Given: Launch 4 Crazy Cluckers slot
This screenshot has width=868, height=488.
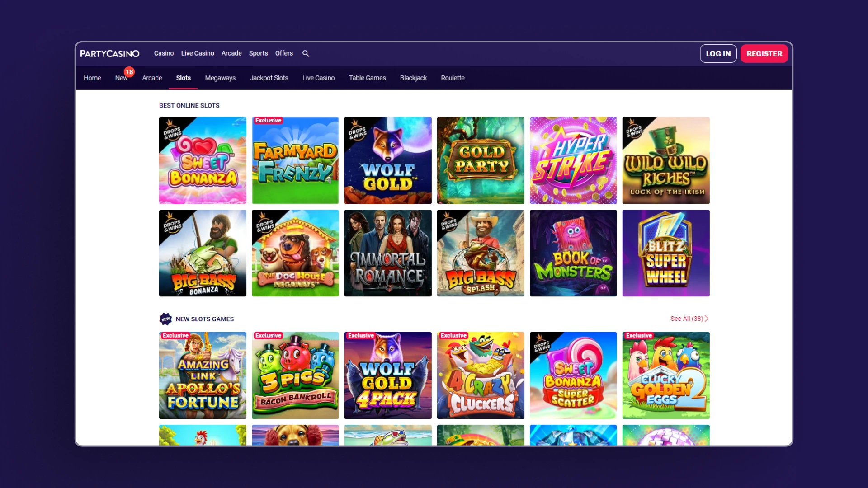Looking at the screenshot, I should [481, 375].
